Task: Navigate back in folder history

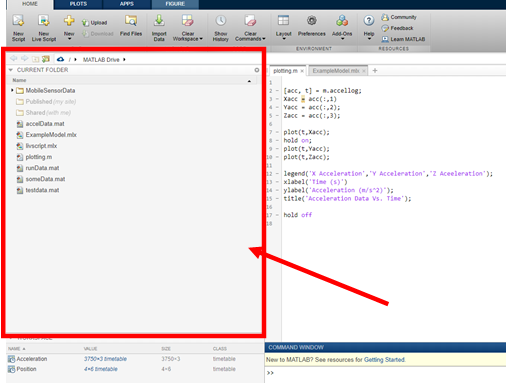Action: click(14, 59)
